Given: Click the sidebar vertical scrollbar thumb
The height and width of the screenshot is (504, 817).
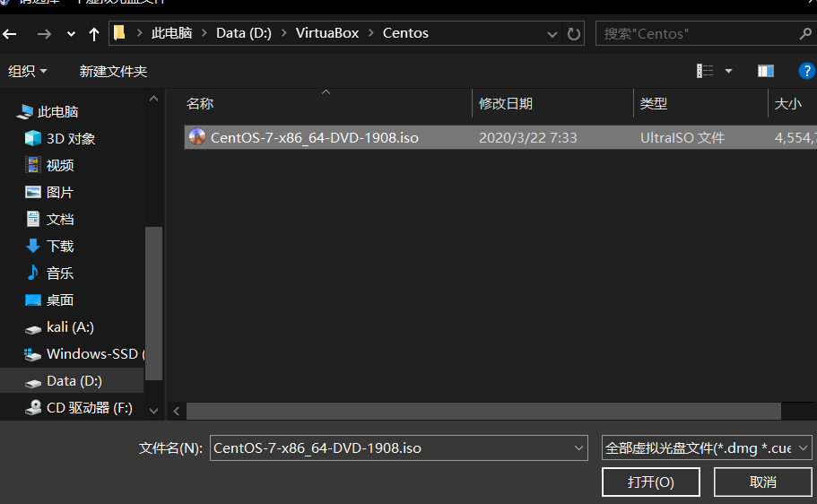Looking at the screenshot, I should [x=153, y=303].
